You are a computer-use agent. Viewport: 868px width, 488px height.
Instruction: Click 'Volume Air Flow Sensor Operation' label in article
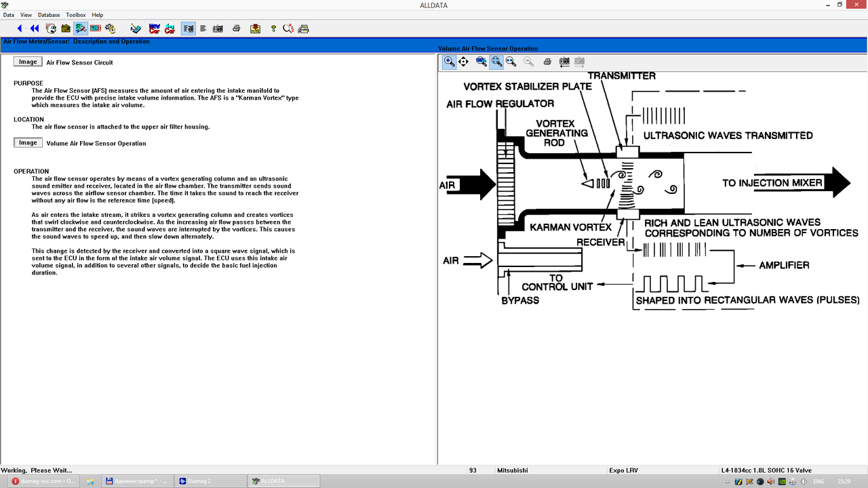[x=96, y=143]
